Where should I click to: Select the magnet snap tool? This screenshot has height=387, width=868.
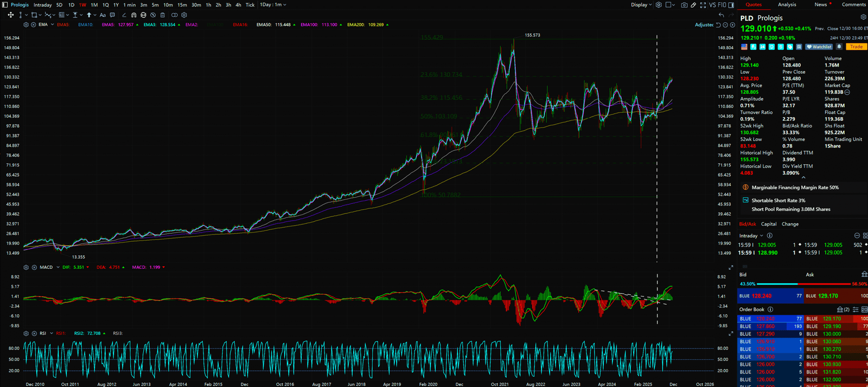[134, 15]
